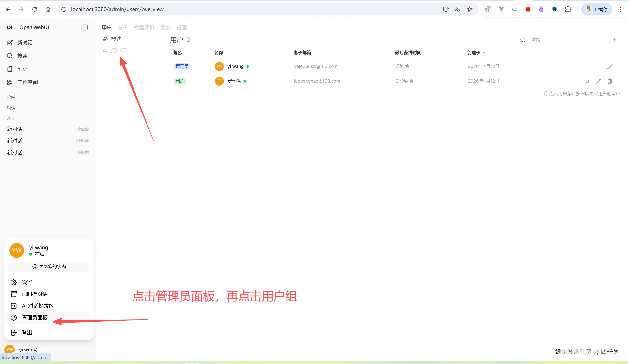628x364 pixels.
Task: Click the 更新您的状态 button
Action: (49, 266)
